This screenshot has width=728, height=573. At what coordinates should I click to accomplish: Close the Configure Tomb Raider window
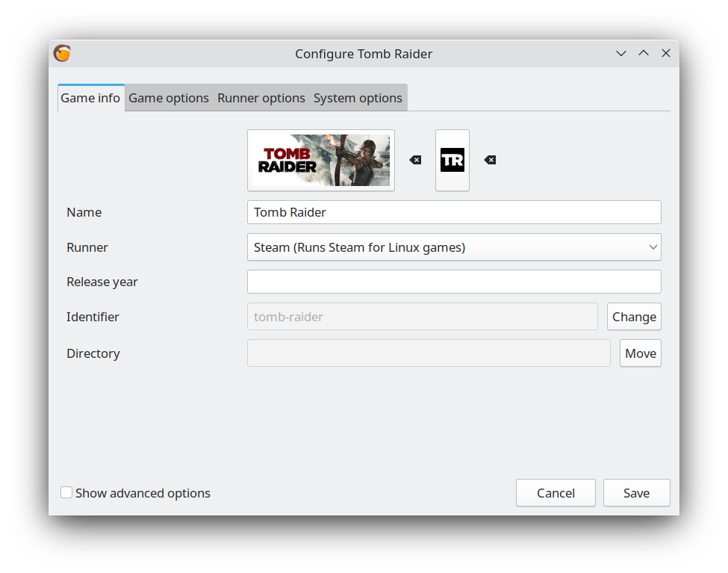coord(666,54)
